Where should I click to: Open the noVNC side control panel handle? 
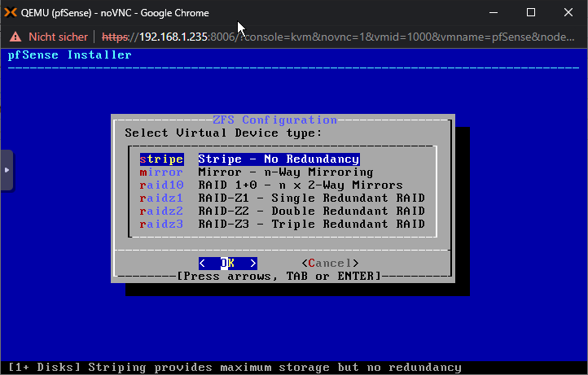click(7, 170)
